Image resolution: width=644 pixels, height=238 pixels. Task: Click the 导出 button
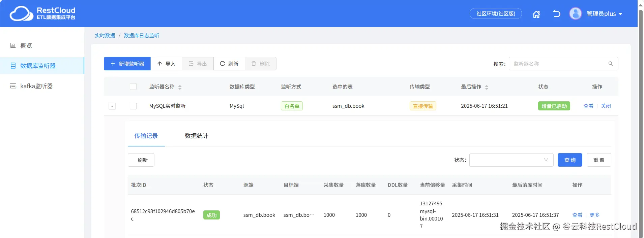click(198, 64)
